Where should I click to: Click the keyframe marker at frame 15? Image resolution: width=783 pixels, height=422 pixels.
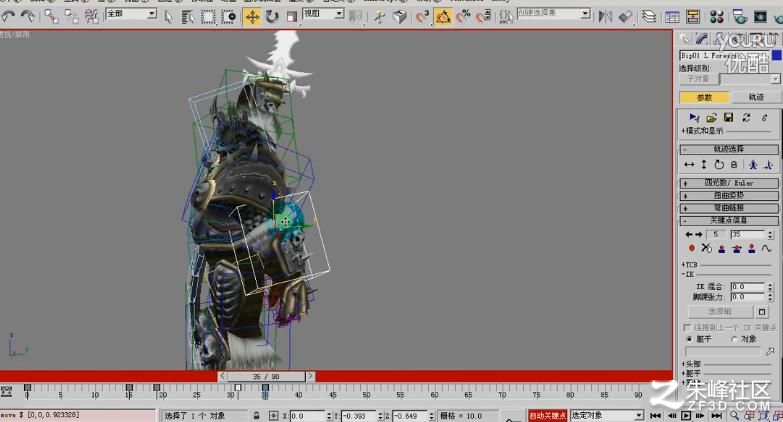coord(129,388)
